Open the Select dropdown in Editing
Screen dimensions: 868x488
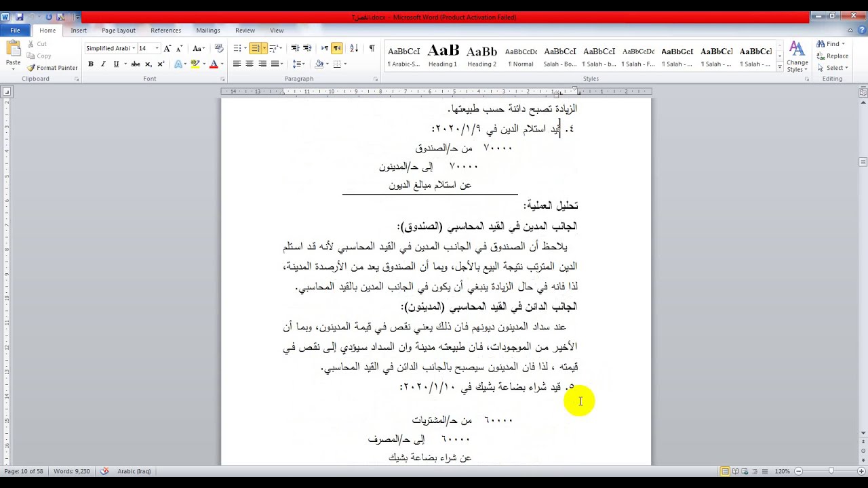(848, 68)
